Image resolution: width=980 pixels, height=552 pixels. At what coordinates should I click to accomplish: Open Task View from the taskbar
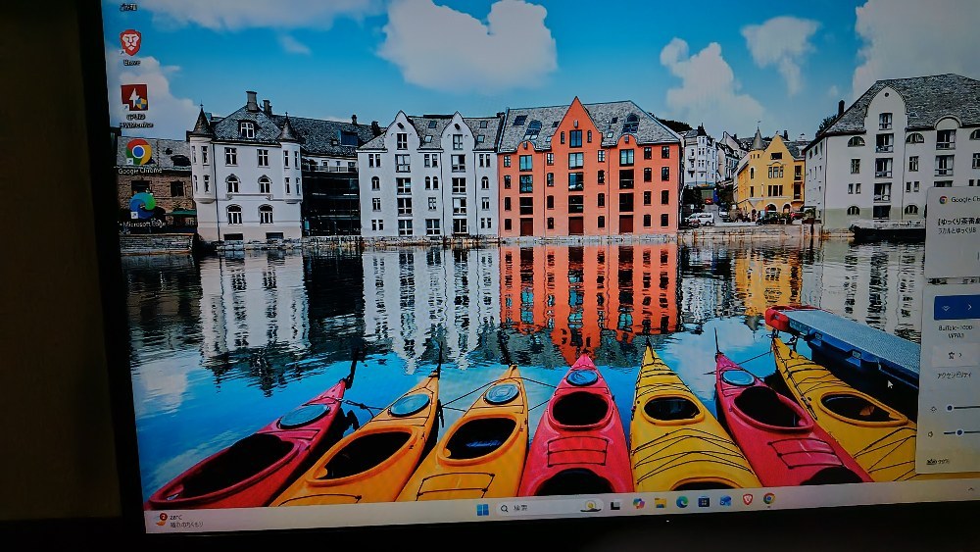pos(615,505)
